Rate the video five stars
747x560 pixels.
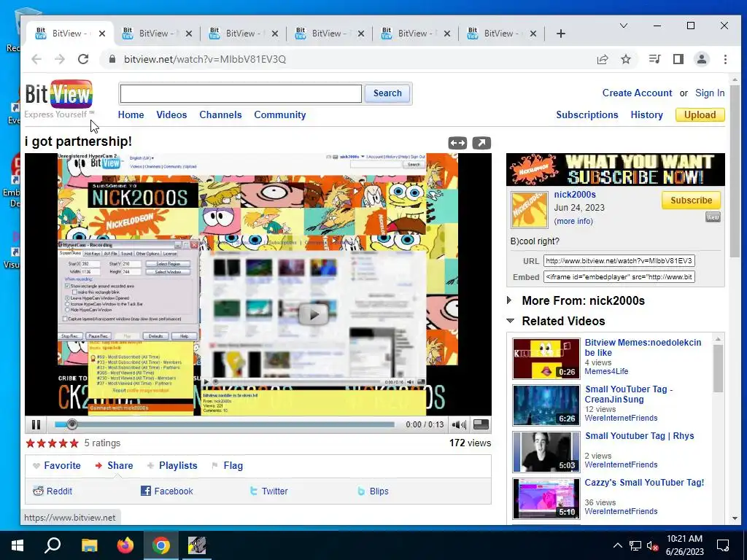coord(74,443)
